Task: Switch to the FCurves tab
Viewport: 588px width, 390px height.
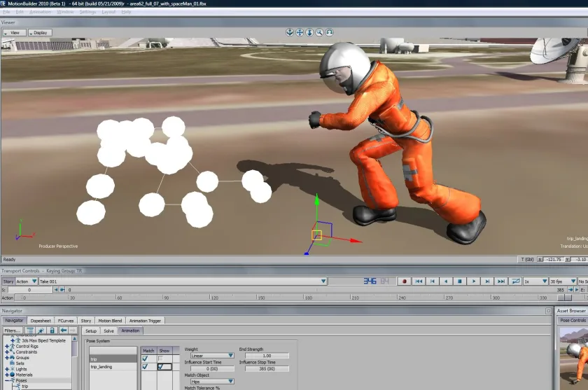Action: [66, 321]
